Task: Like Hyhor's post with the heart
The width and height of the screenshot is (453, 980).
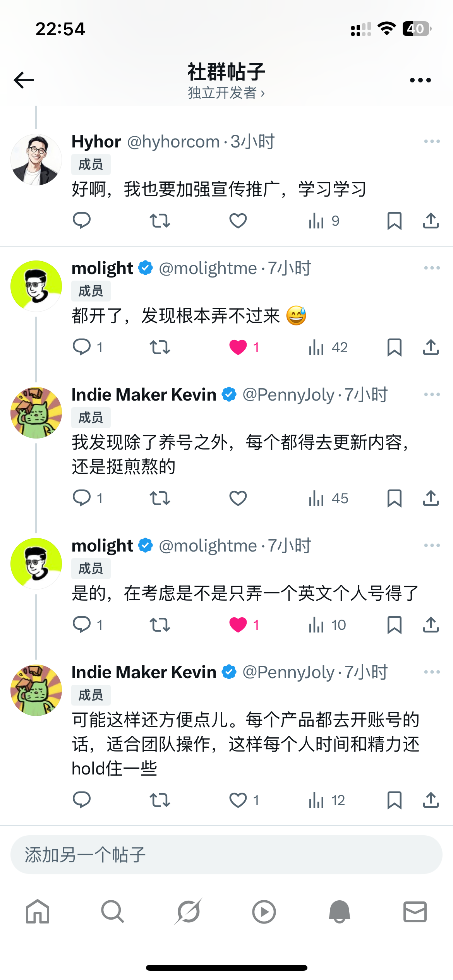Action: (238, 221)
